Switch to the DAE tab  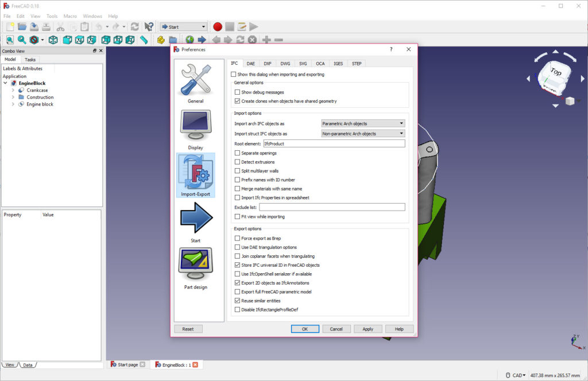pos(251,64)
